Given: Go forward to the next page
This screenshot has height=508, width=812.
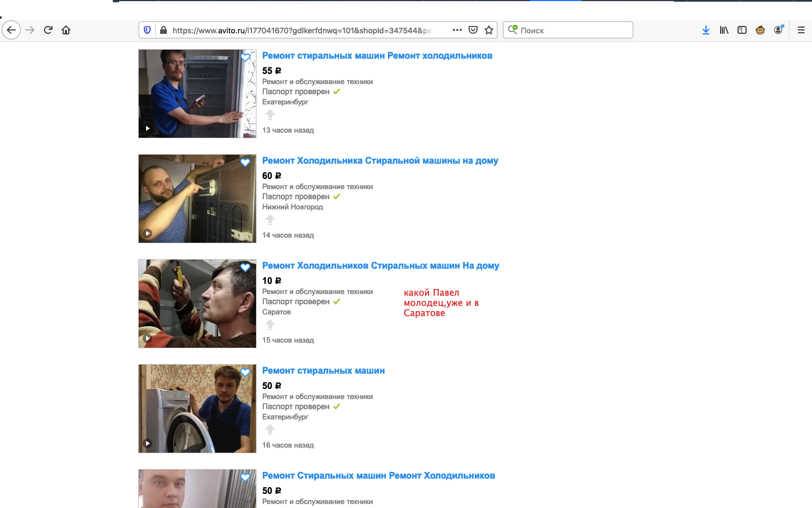Looking at the screenshot, I should click(30, 30).
